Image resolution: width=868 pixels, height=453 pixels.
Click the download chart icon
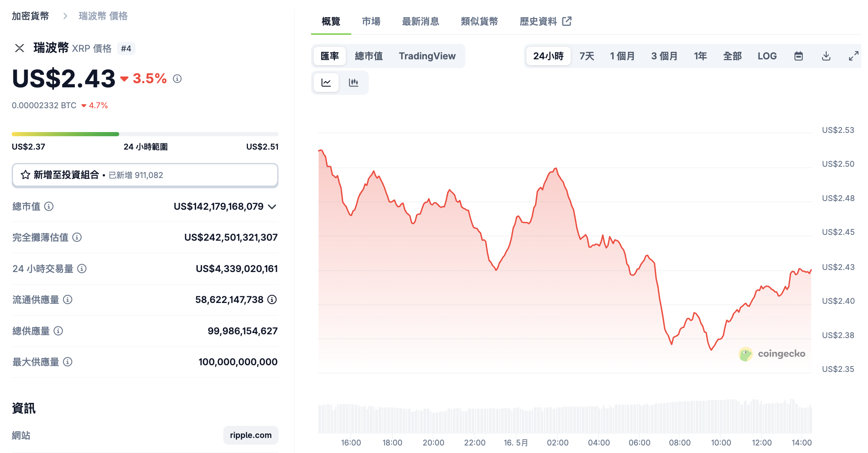coord(826,56)
